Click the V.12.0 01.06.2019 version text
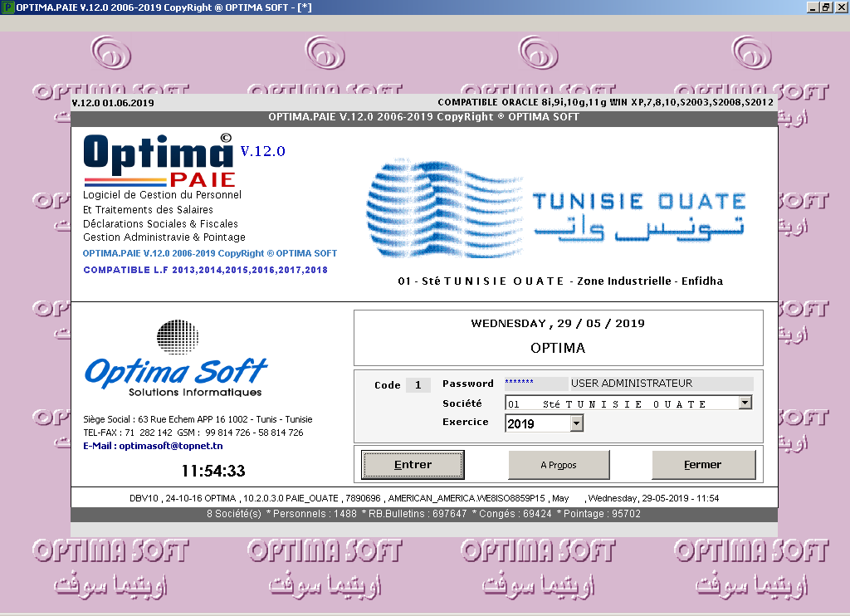This screenshot has height=616, width=850. tap(113, 103)
